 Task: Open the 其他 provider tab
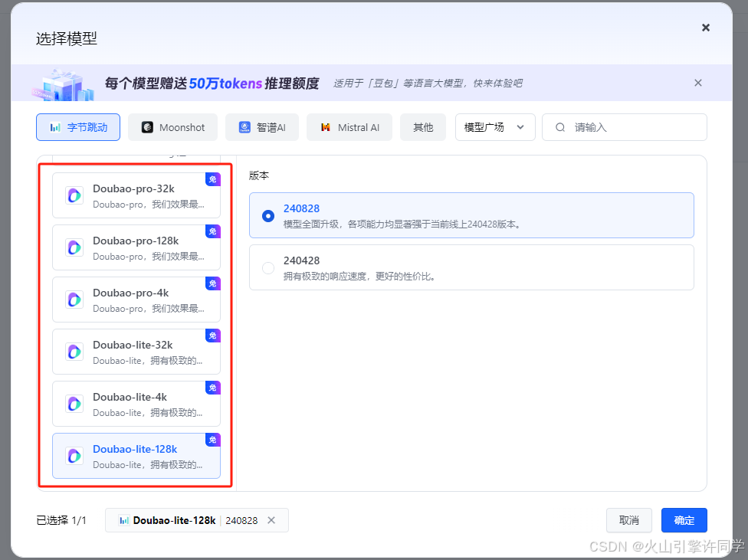423,127
